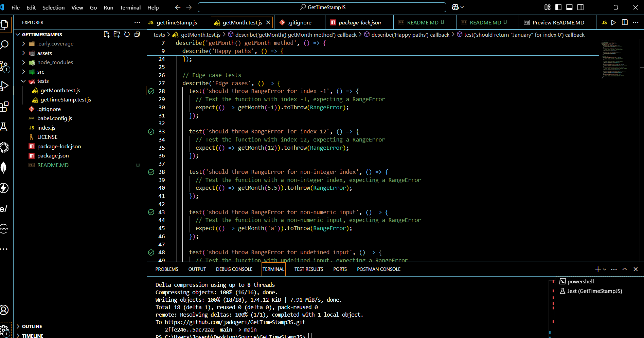Open terminal panel more actions menu
Screen dimensions: 644x338
coord(614,269)
